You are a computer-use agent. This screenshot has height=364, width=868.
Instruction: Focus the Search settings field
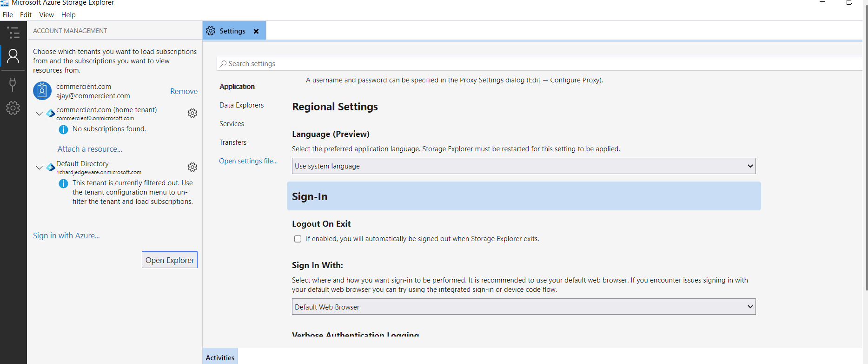[x=539, y=64]
